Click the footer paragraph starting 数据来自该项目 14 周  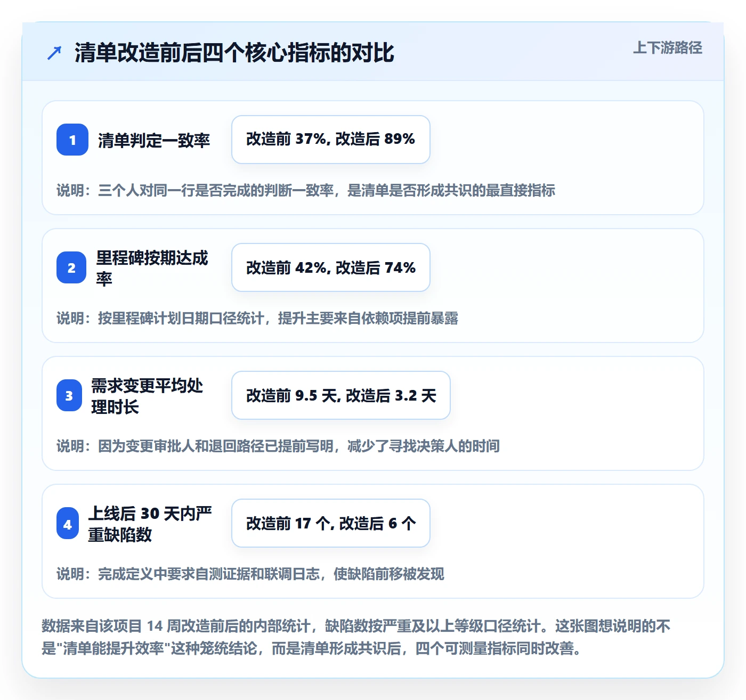pyautogui.click(x=356, y=637)
